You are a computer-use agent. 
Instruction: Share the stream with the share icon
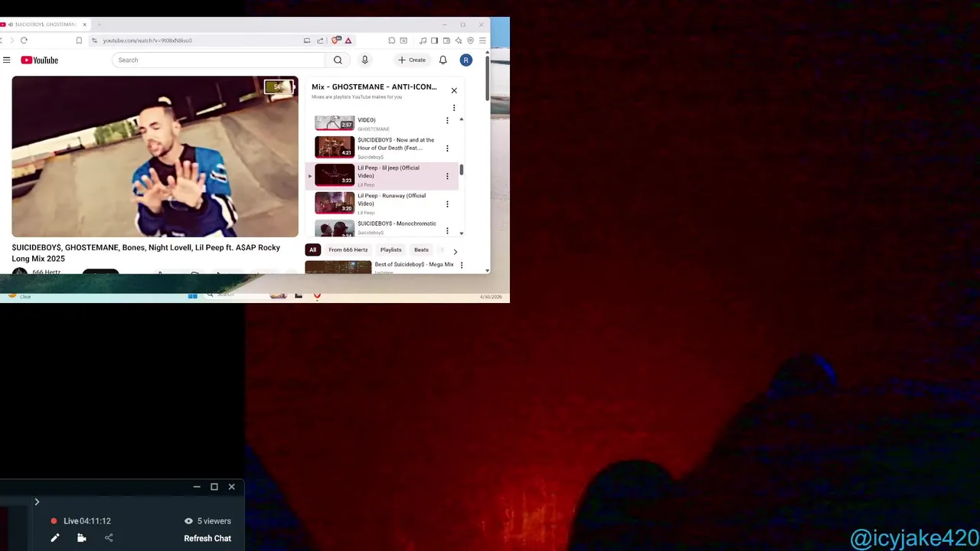[109, 538]
